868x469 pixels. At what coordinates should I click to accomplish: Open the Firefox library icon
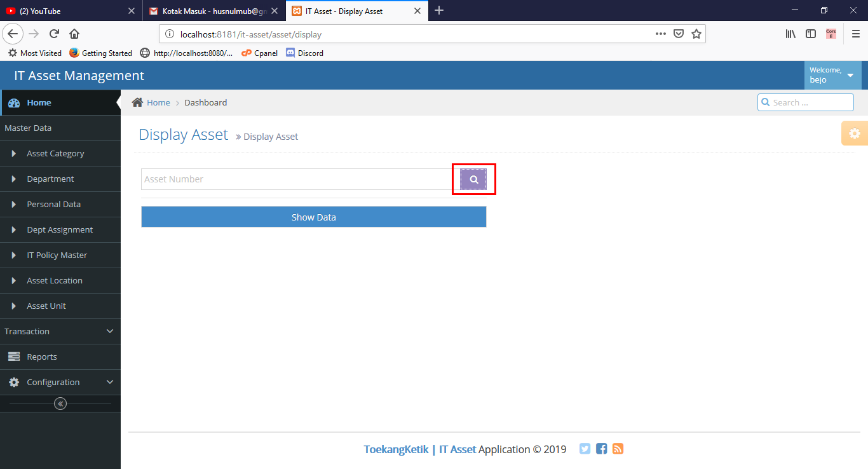click(790, 33)
